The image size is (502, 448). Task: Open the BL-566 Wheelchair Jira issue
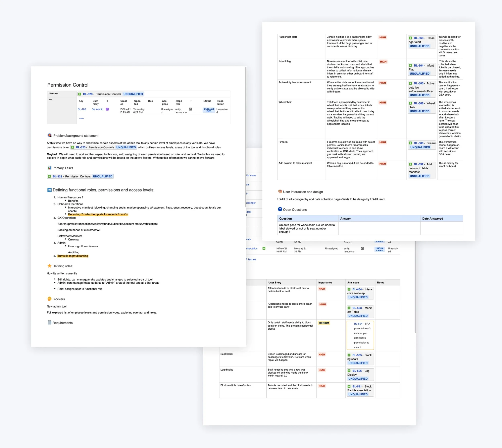click(x=418, y=103)
